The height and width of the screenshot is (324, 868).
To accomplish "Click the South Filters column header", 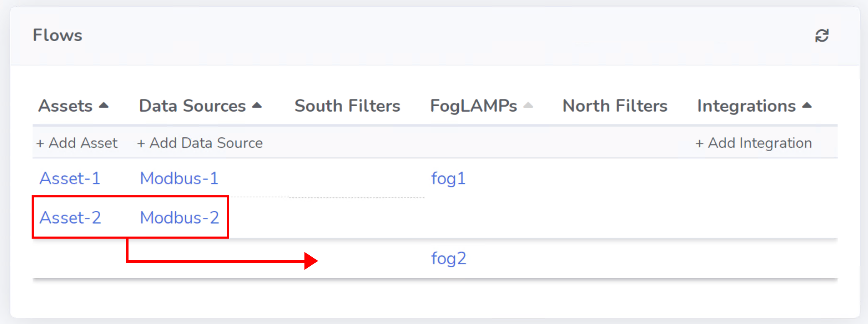I will coord(347,106).
